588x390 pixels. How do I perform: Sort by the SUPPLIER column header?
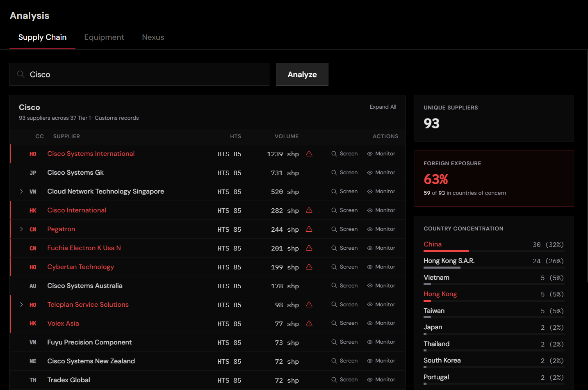(66, 137)
